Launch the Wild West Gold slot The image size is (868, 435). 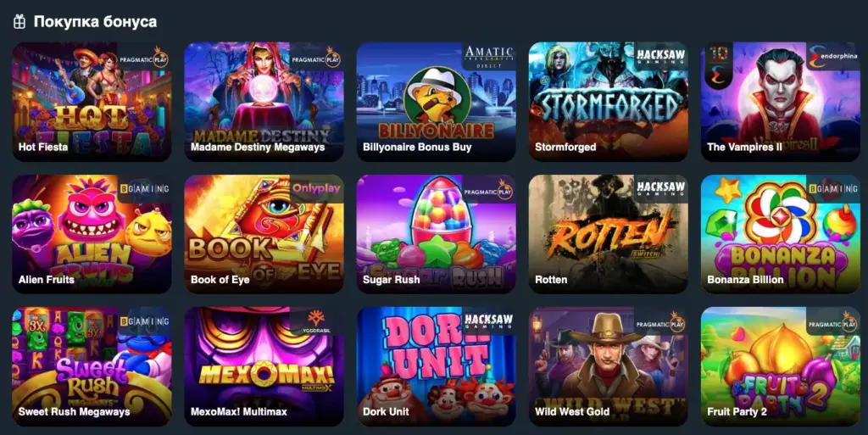click(609, 366)
